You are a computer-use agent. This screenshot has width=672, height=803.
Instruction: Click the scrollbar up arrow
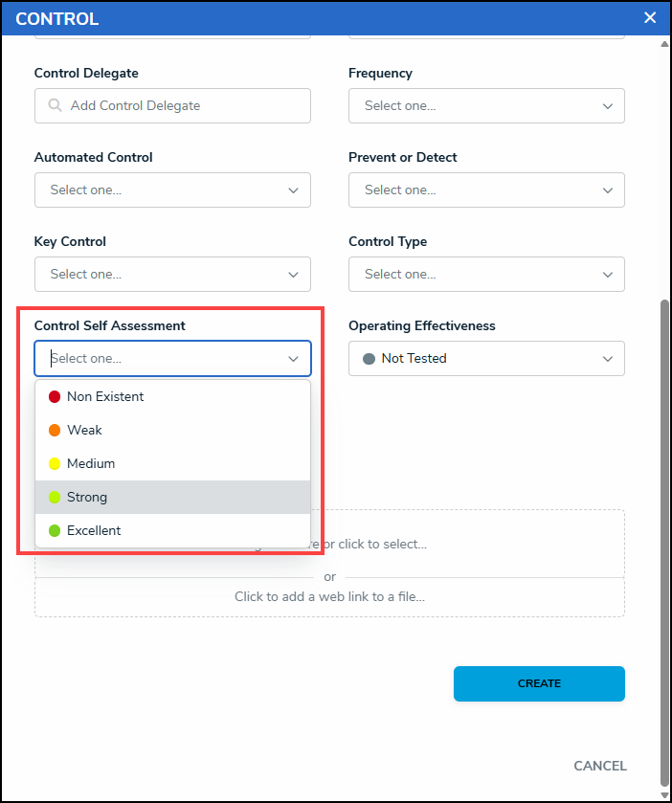665,44
